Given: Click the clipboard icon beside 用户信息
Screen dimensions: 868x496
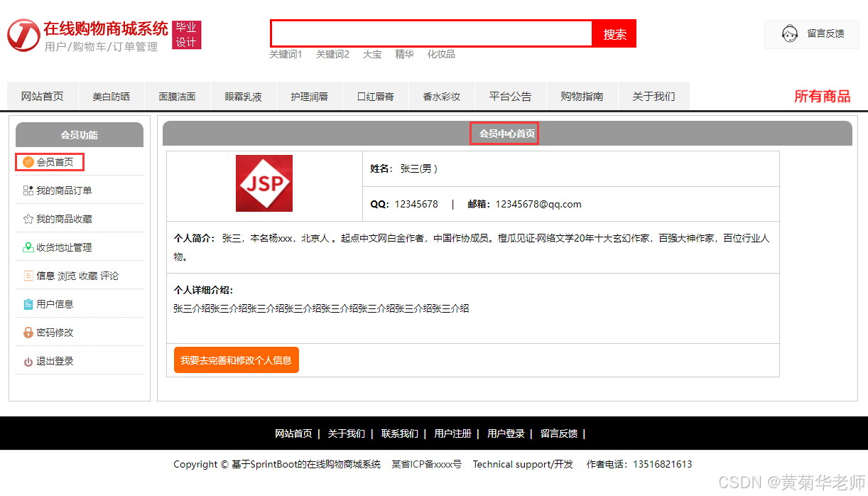Looking at the screenshot, I should click(x=28, y=304).
